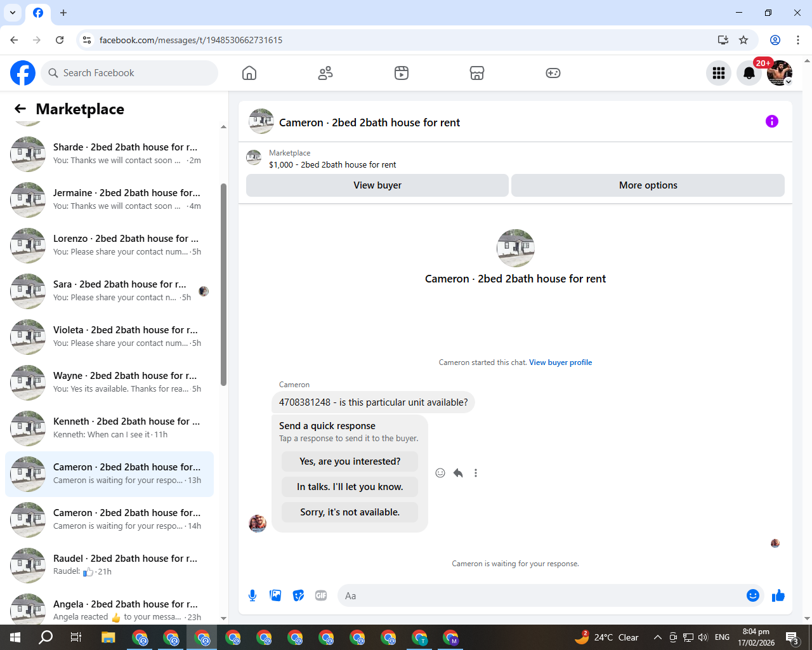Open the Cameron conversation from 14h ago

click(x=109, y=520)
